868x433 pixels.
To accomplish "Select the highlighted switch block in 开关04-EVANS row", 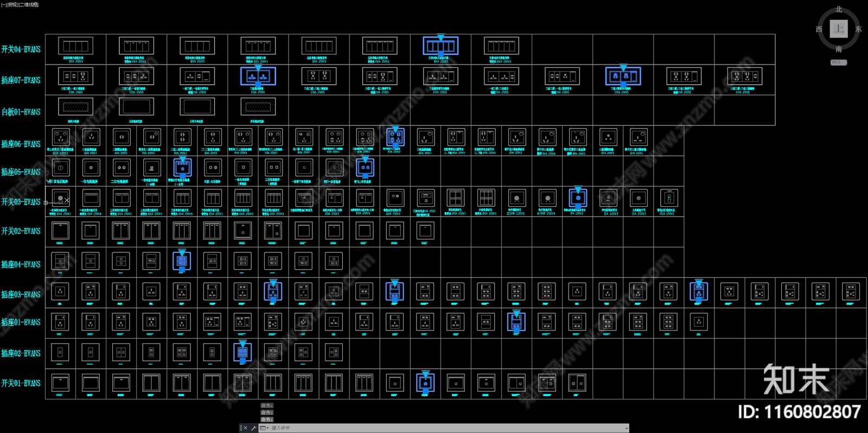I will [x=441, y=46].
